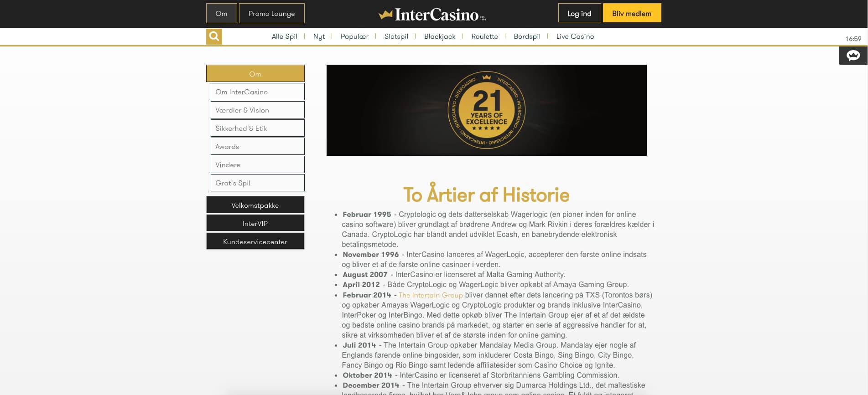868x395 pixels.
Task: Select Populær in the navigation
Action: pyautogui.click(x=354, y=36)
